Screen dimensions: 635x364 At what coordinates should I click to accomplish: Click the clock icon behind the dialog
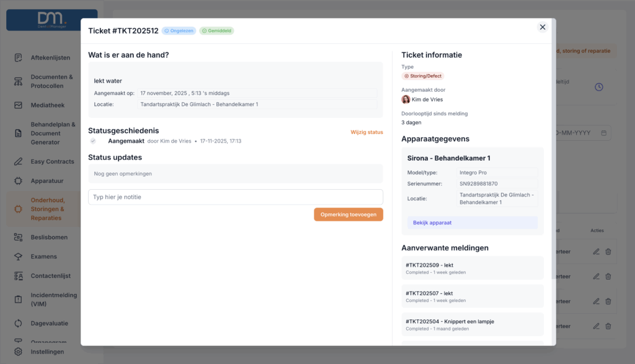(x=598, y=87)
